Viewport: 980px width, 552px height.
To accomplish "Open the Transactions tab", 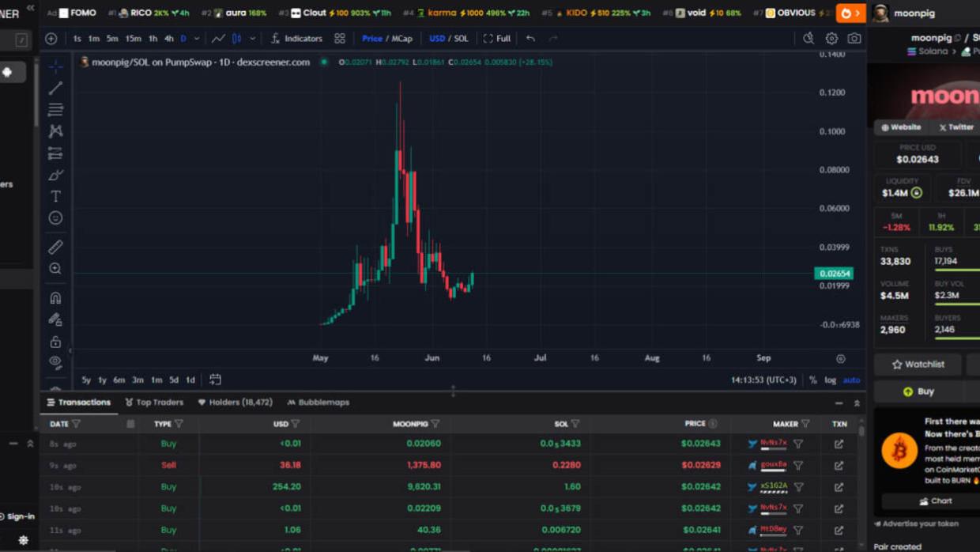I will coord(78,403).
